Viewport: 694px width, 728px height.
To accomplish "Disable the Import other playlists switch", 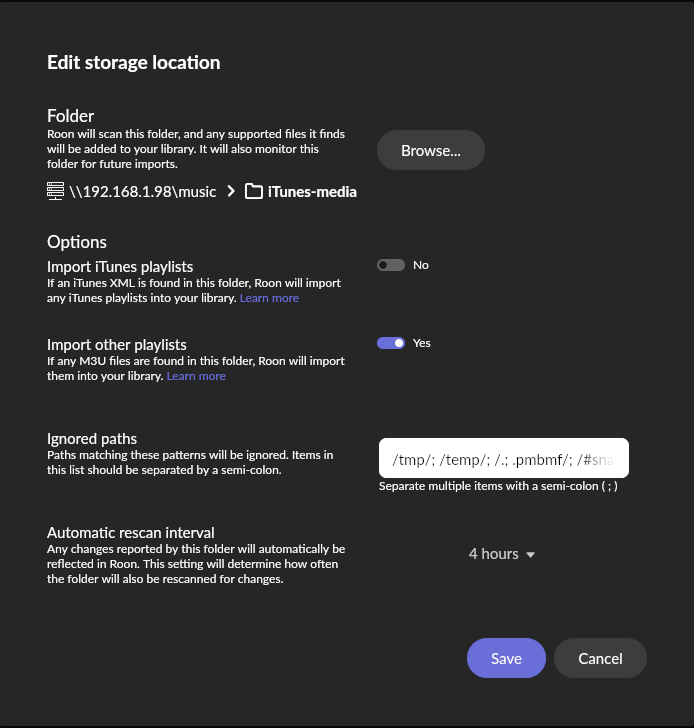I will [391, 343].
